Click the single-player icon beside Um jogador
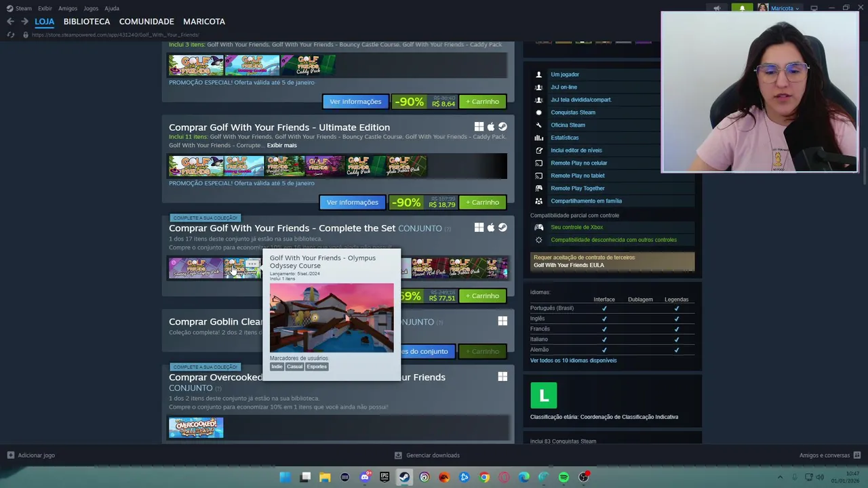 pos(539,75)
